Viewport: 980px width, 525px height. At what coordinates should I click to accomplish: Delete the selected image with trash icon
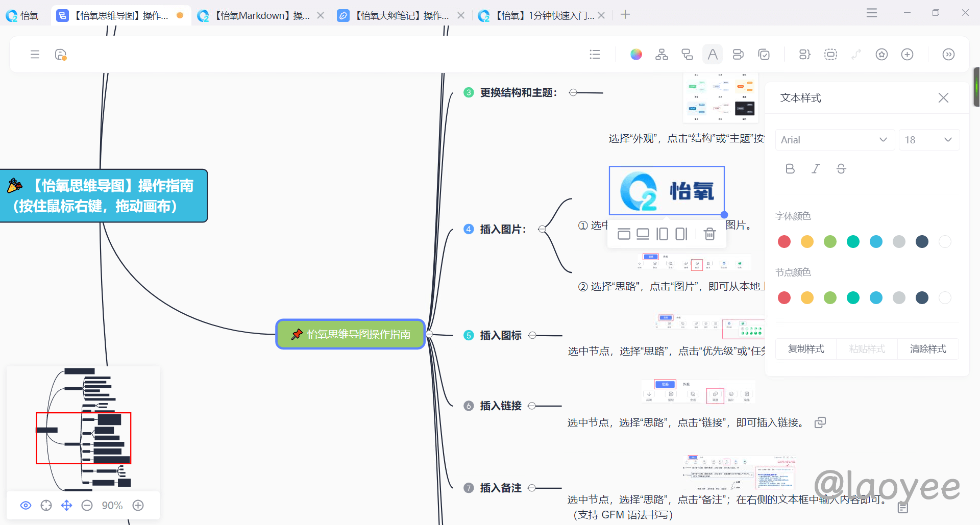[x=709, y=234]
